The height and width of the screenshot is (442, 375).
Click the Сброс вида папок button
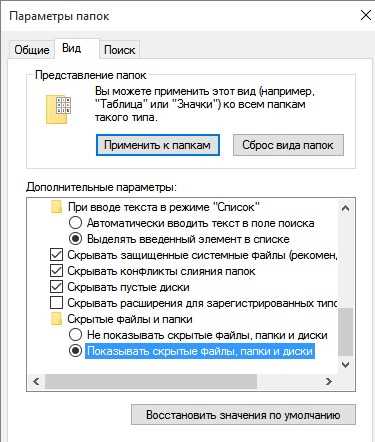(288, 145)
